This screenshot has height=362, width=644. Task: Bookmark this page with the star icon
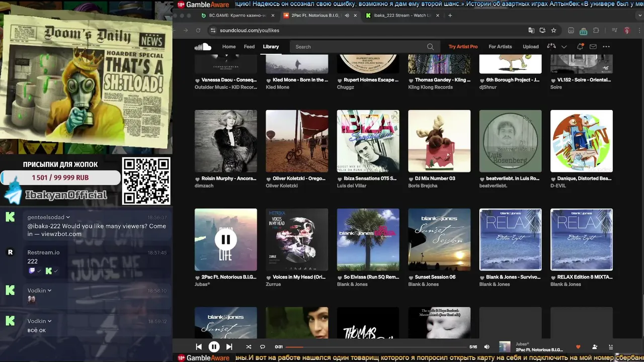(553, 30)
